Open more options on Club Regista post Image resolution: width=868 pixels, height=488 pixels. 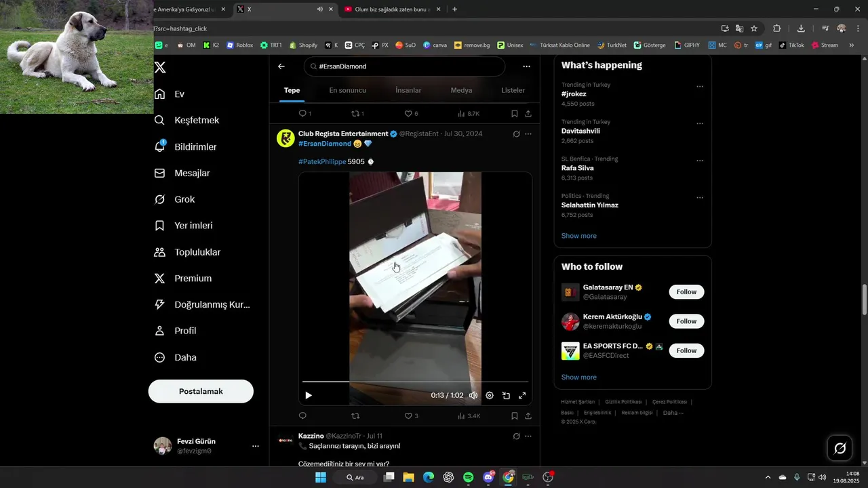(x=528, y=134)
